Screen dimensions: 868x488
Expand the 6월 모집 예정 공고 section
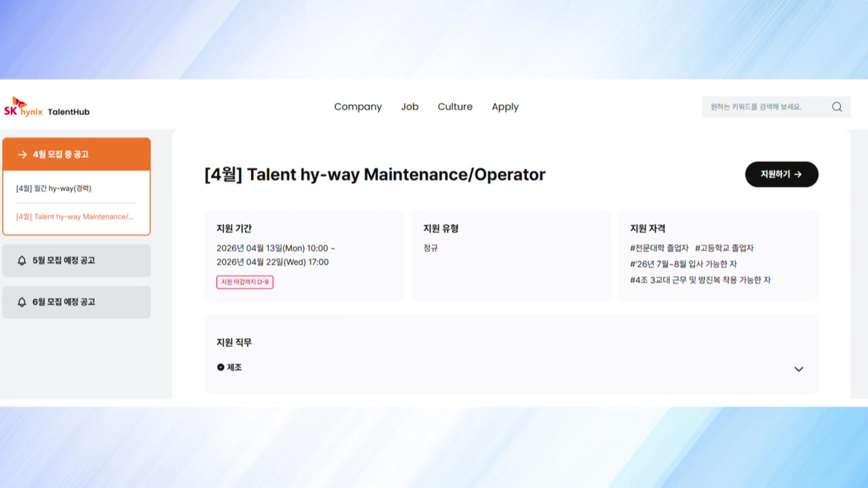(76, 302)
